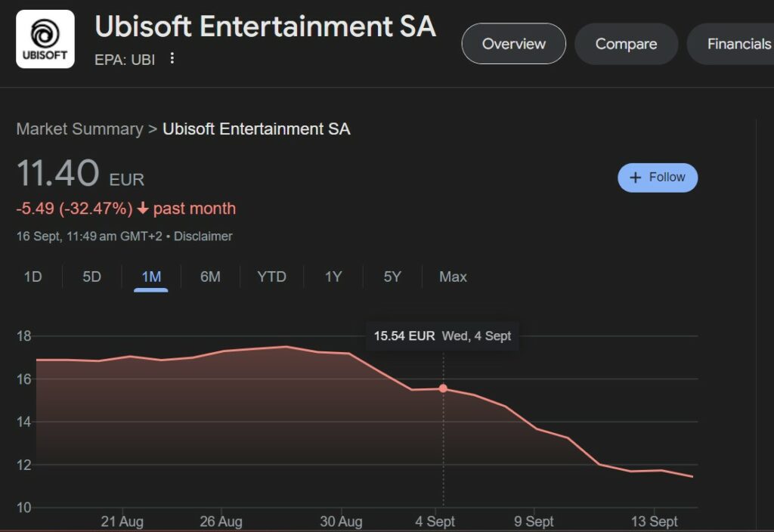Open the three-dot menu beside EPA: UBI
This screenshot has width=774, height=532.
[x=172, y=57]
